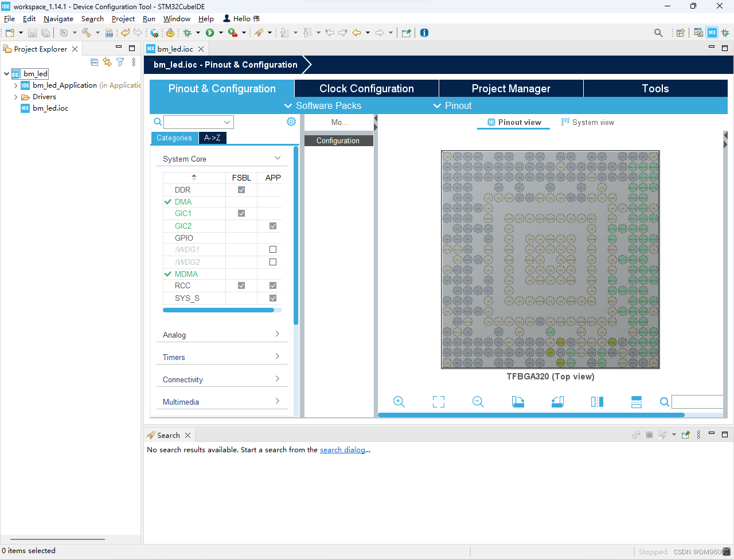
Task: Open the Device Configuration Tool perspective (MX icon)
Action: (712, 33)
